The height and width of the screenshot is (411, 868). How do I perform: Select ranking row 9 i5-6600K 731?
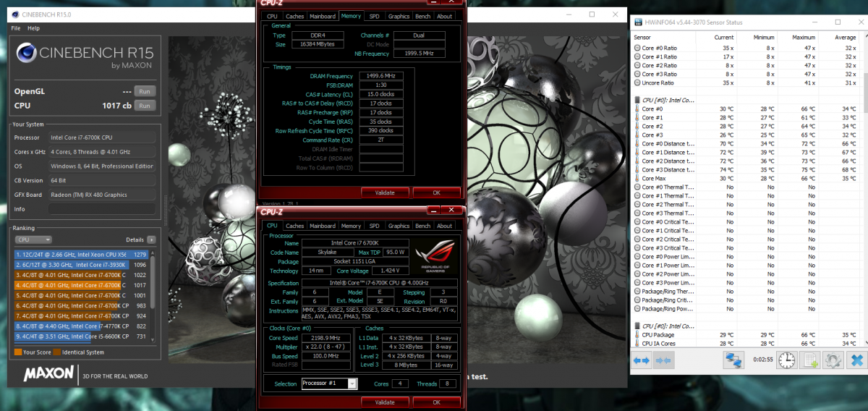81,336
